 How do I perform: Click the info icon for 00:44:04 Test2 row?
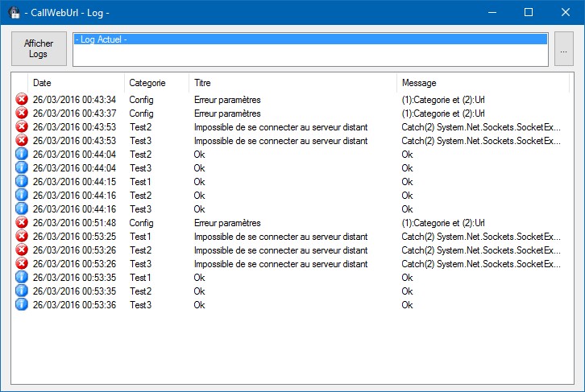point(22,155)
